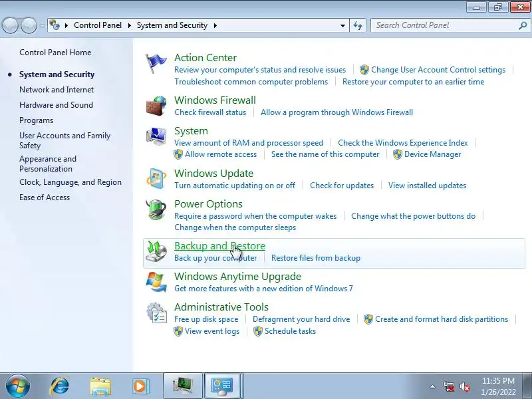532x399 pixels.
Task: Select Programs in sidebar
Action: [37, 120]
